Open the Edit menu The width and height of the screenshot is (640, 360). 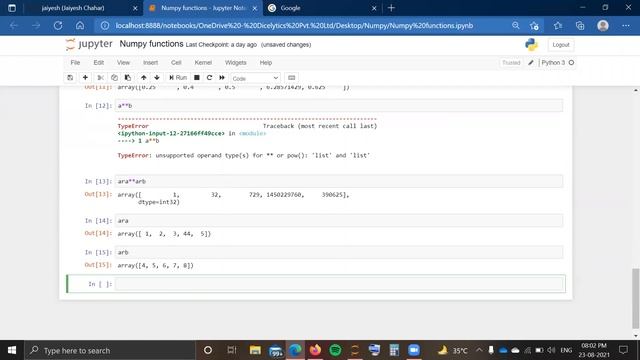[x=98, y=62]
